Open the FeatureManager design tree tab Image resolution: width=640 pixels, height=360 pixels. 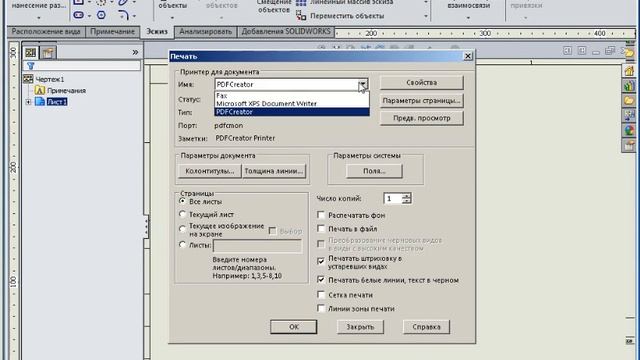click(31, 53)
